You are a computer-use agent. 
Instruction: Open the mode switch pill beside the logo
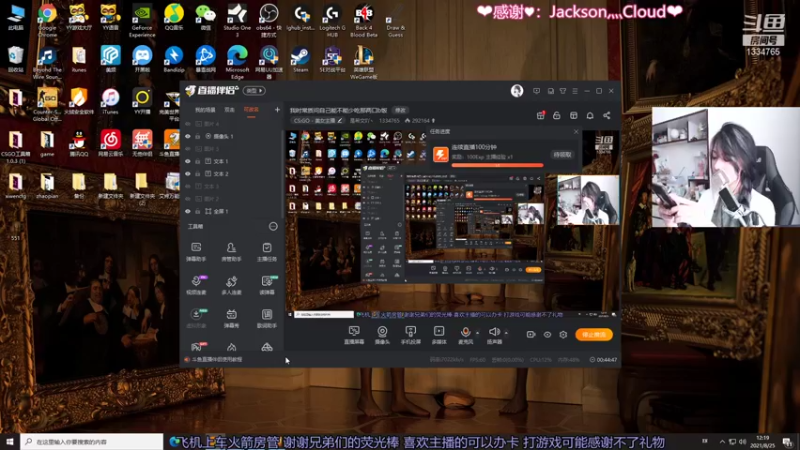point(254,91)
